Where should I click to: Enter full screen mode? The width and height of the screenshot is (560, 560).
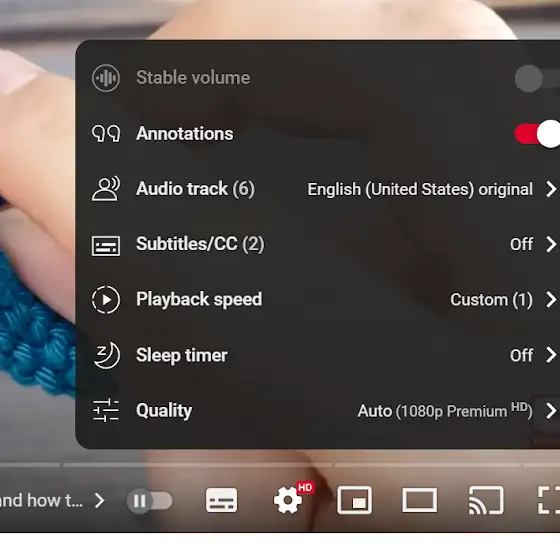point(549,500)
